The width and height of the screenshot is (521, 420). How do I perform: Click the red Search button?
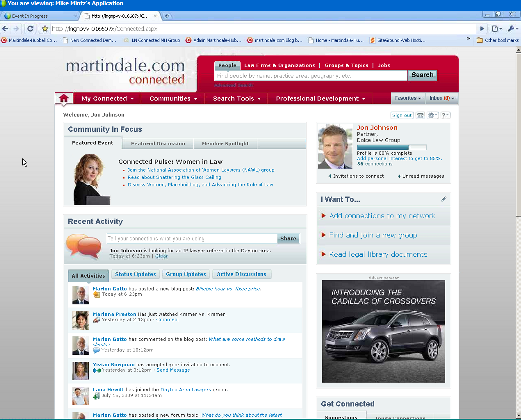click(x=422, y=75)
